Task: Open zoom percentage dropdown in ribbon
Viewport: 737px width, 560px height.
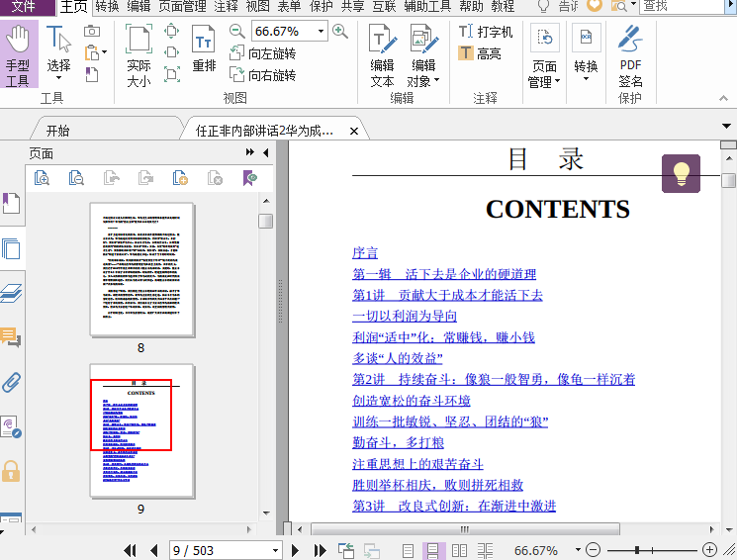Action: [x=322, y=32]
